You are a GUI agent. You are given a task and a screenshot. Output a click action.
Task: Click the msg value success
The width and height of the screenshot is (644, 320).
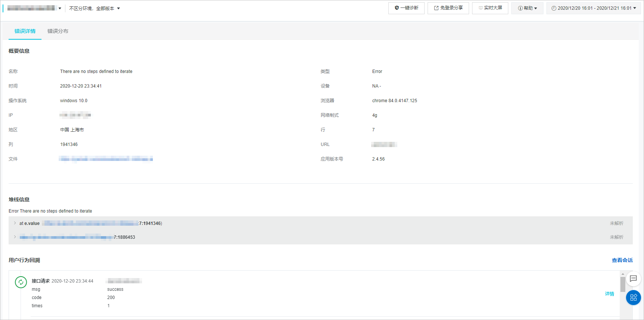(115, 289)
